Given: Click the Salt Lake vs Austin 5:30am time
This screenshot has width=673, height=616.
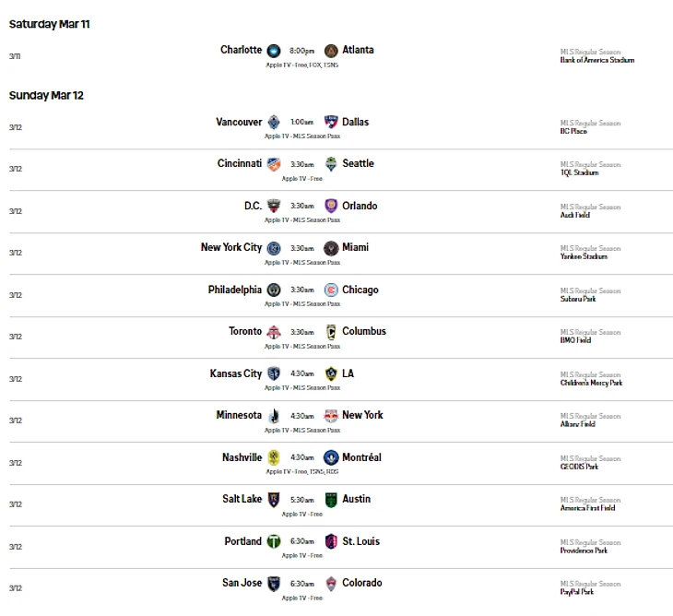Looking at the screenshot, I should click(302, 500).
